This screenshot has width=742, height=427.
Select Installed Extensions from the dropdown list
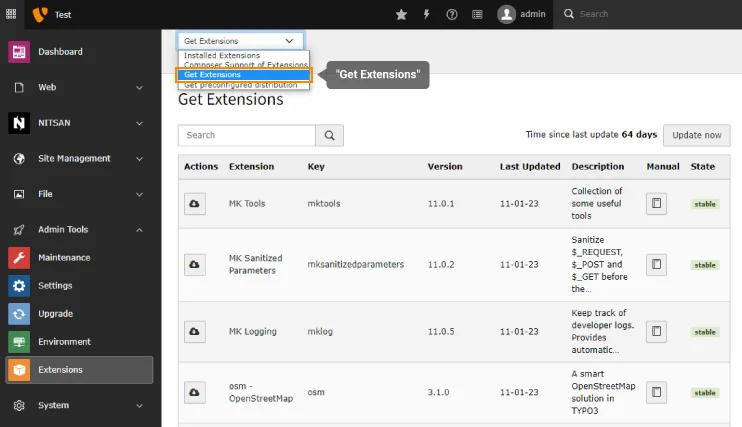(x=222, y=55)
